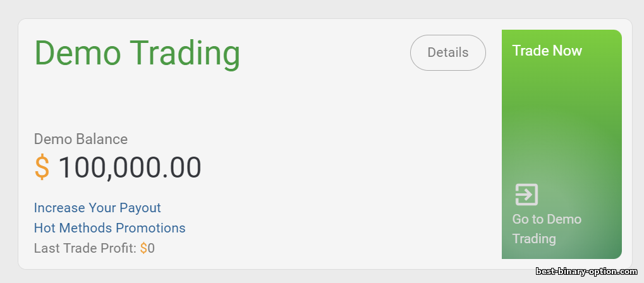The height and width of the screenshot is (283, 644).
Task: Follow the Hot Methods Promotions link
Action: tap(109, 228)
